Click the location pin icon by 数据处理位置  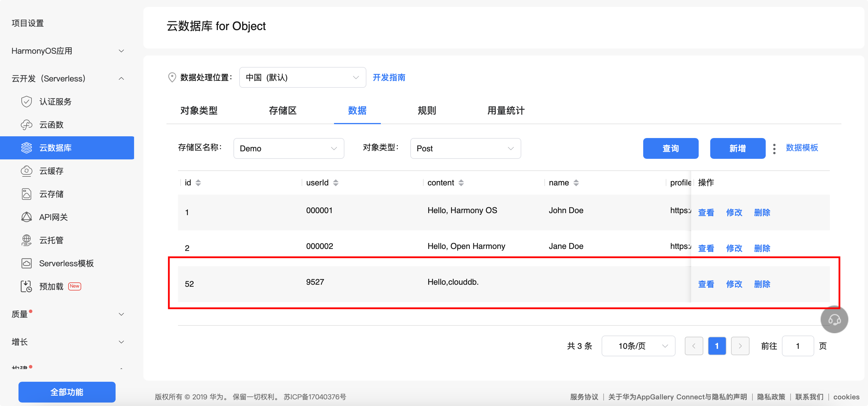(x=172, y=77)
